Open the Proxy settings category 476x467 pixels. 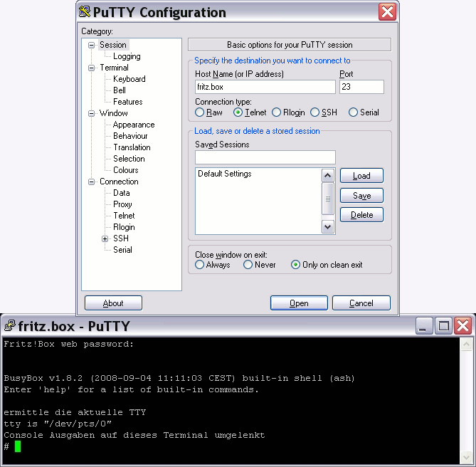pos(122,204)
